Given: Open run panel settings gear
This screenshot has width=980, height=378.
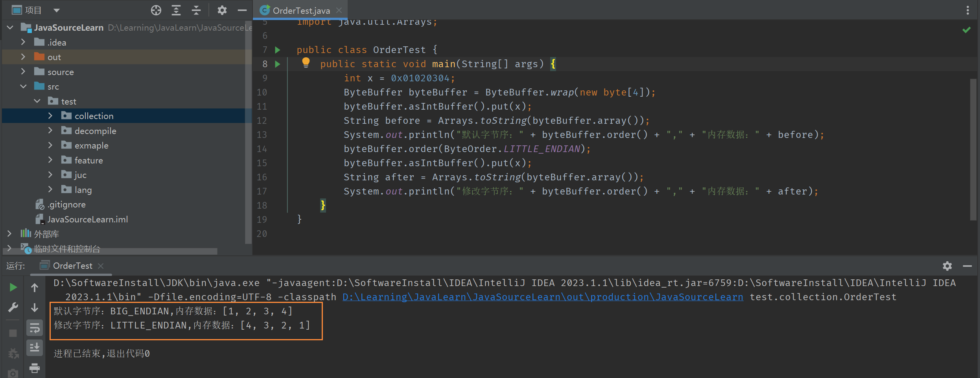Looking at the screenshot, I should [947, 266].
